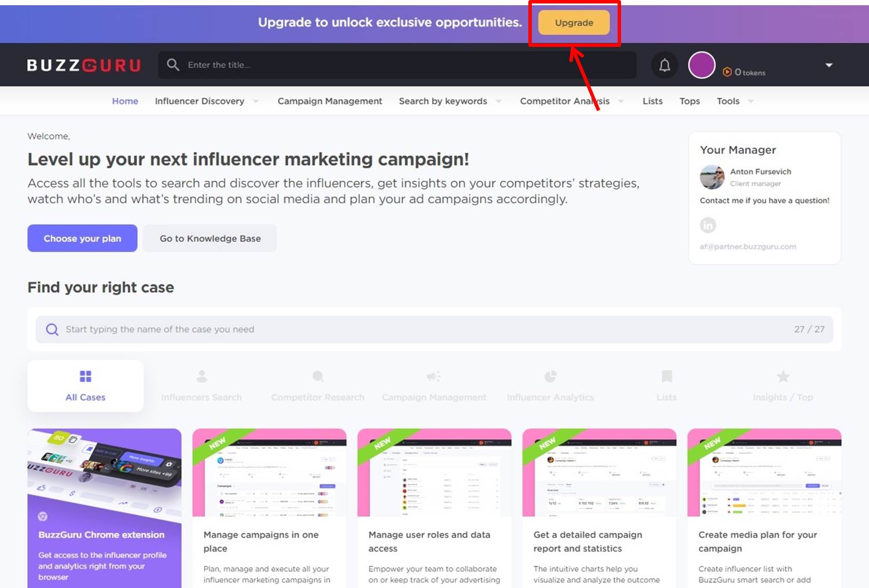The height and width of the screenshot is (588, 869).
Task: Open manager's LinkedIn icon
Action: click(708, 225)
